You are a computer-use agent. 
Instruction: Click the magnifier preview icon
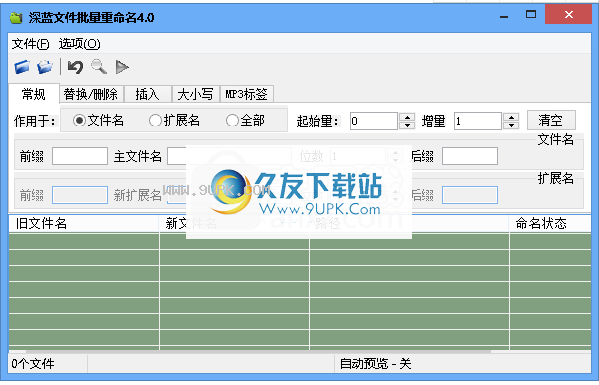(x=99, y=67)
